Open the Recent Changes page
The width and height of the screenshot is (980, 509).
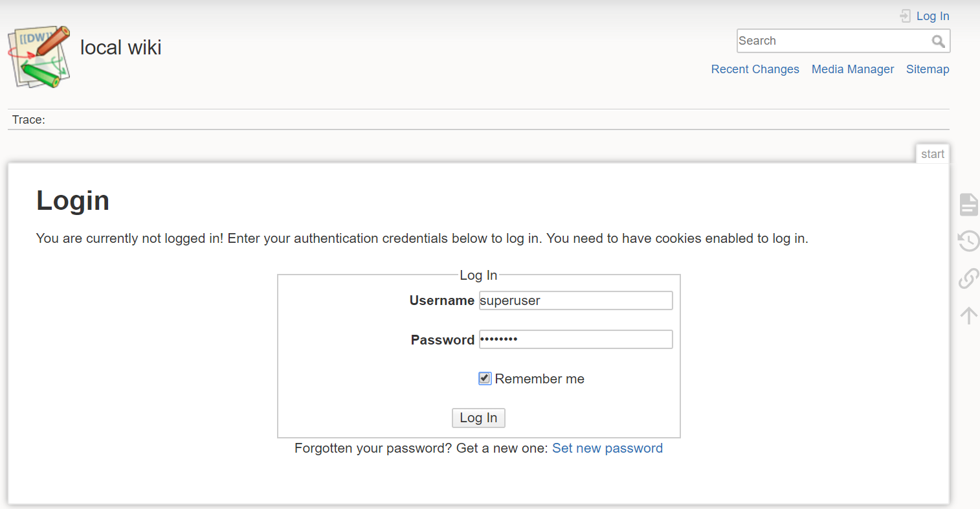755,69
